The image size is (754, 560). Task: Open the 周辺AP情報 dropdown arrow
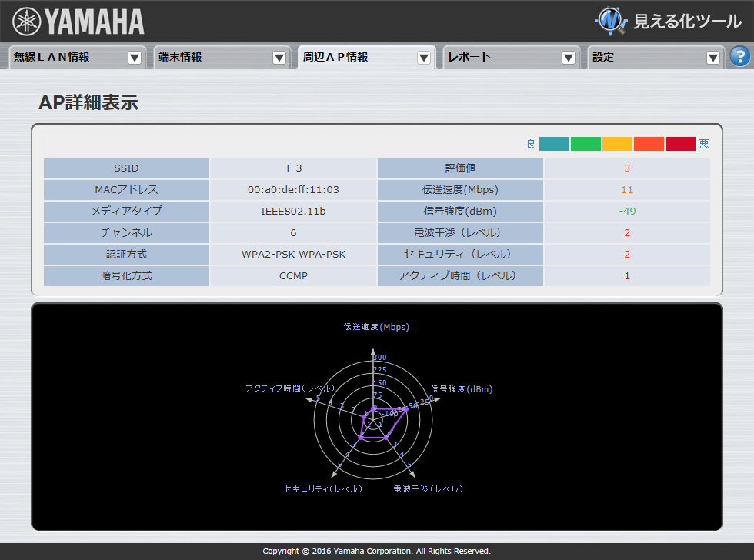click(424, 58)
